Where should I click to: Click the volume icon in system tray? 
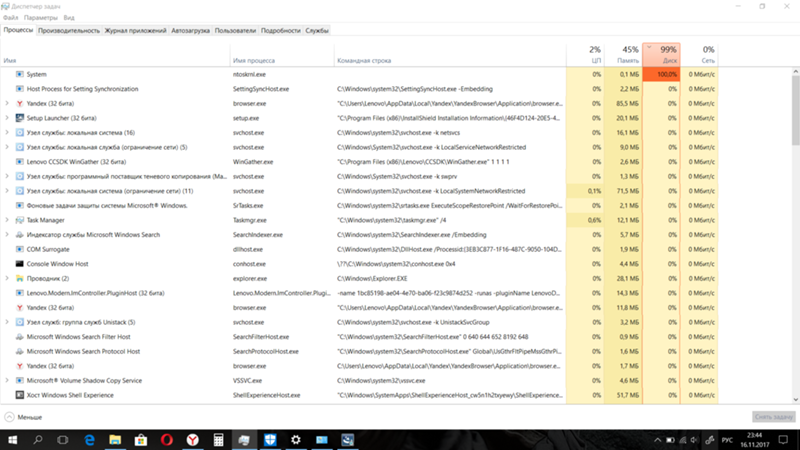694,440
